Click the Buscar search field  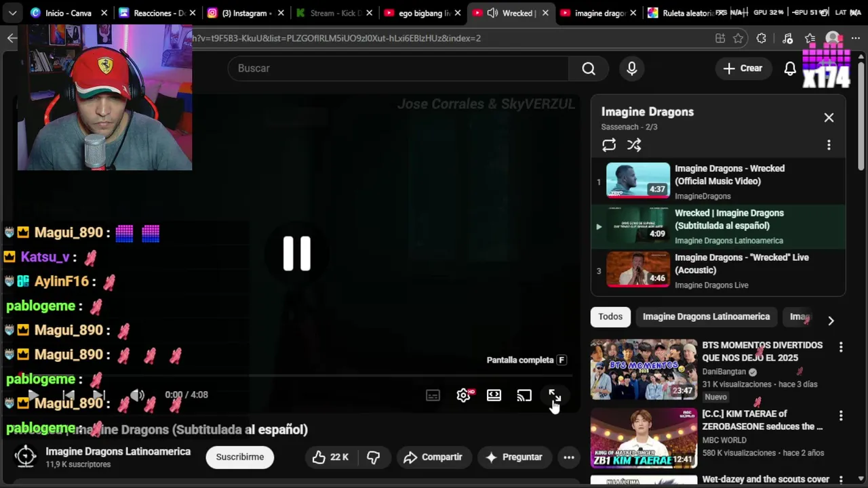tap(398, 68)
